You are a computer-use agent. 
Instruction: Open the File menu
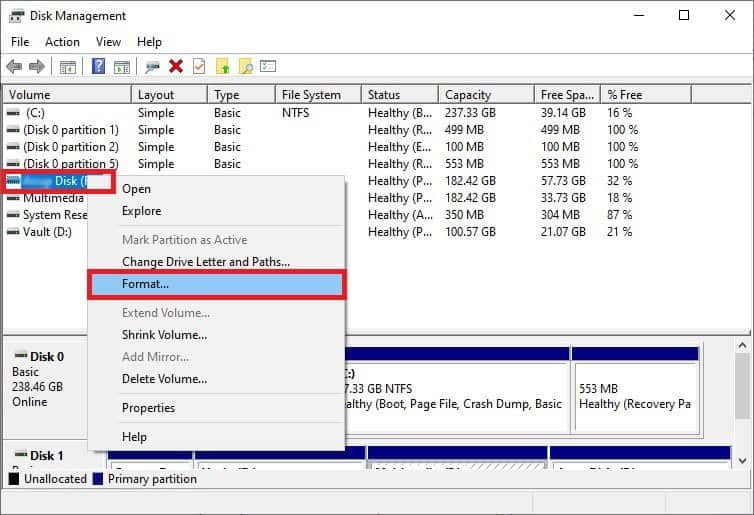pyautogui.click(x=20, y=42)
